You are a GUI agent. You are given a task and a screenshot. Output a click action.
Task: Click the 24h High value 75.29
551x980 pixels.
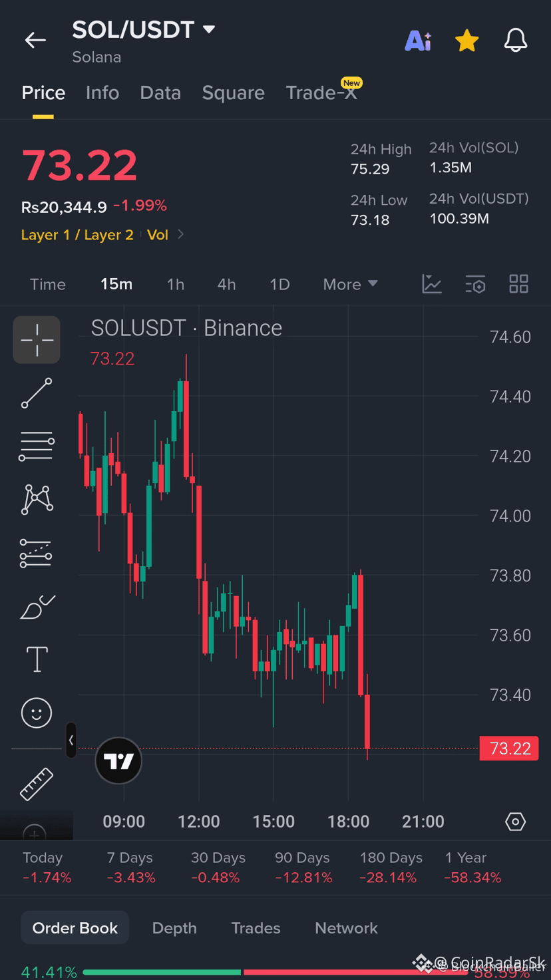370,169
